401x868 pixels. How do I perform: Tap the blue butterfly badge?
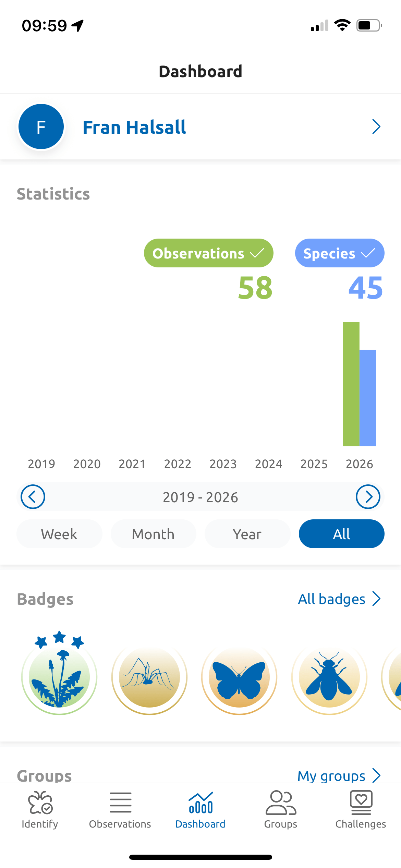(x=239, y=677)
